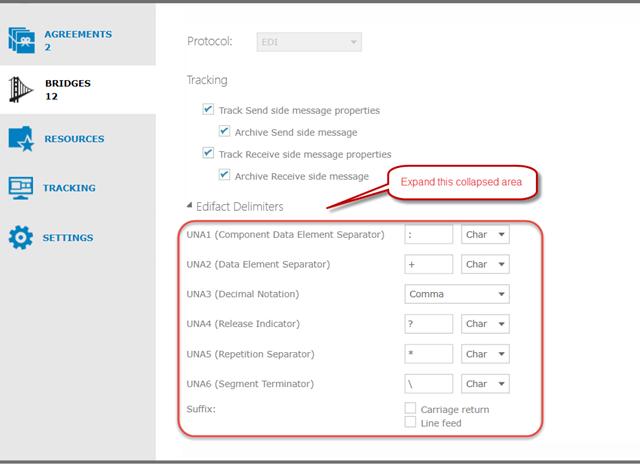Click the Bridges bridge icon
This screenshot has width=640, height=464.
tap(22, 90)
